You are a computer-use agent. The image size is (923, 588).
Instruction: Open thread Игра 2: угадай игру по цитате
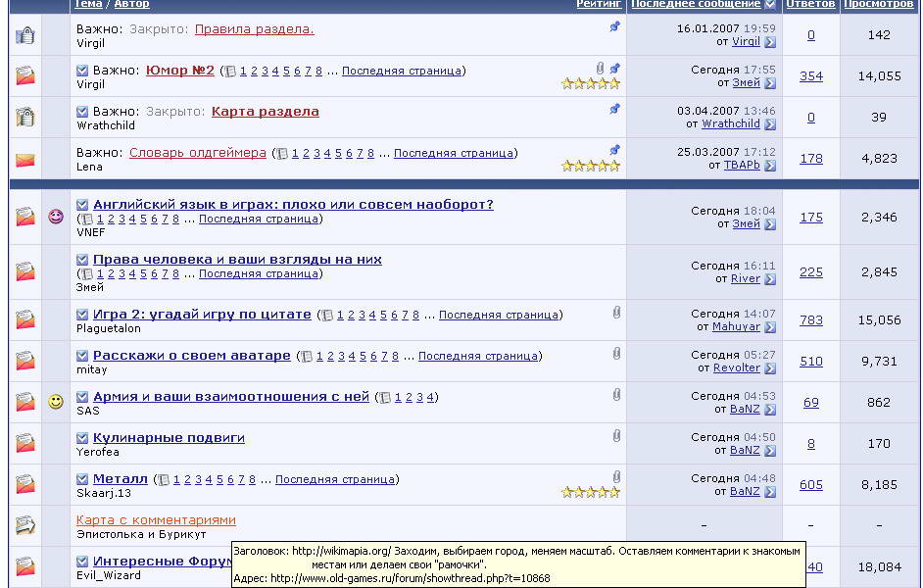tap(202, 315)
